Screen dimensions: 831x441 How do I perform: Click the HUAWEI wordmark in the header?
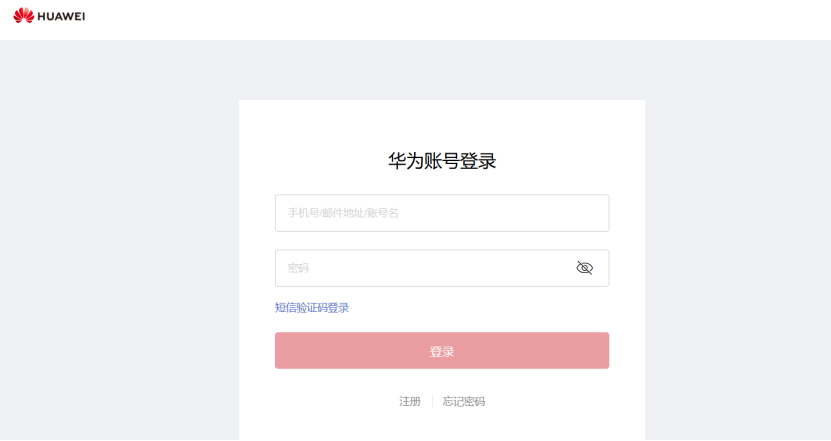coord(61,16)
